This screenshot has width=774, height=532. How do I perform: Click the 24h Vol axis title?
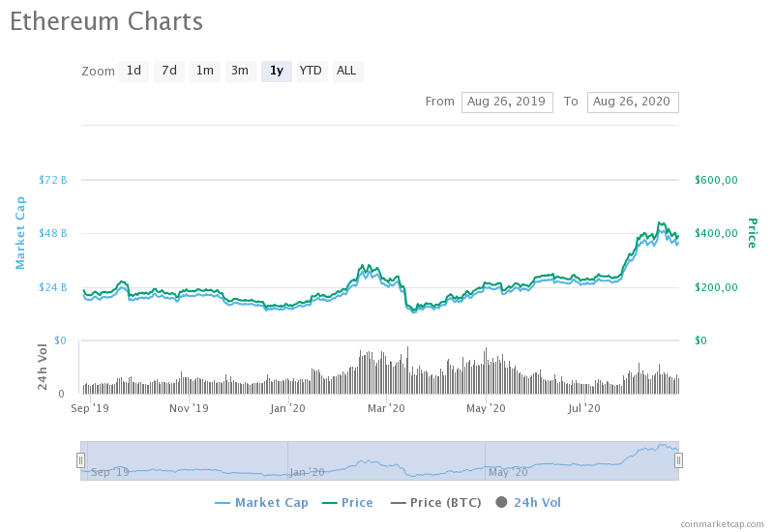[43, 368]
